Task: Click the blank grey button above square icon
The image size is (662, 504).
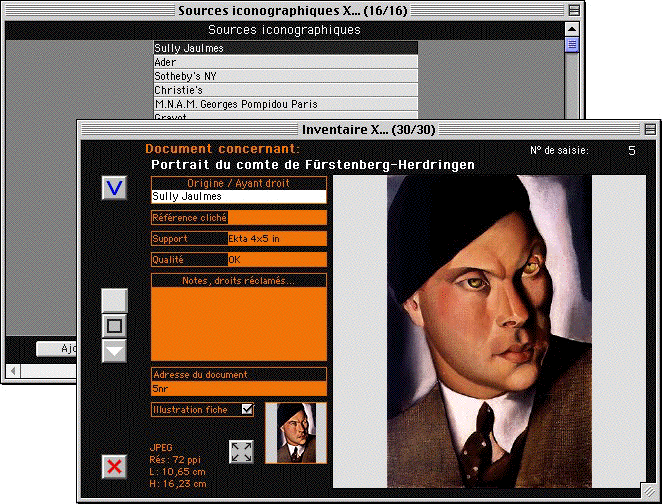Action: tap(114, 301)
